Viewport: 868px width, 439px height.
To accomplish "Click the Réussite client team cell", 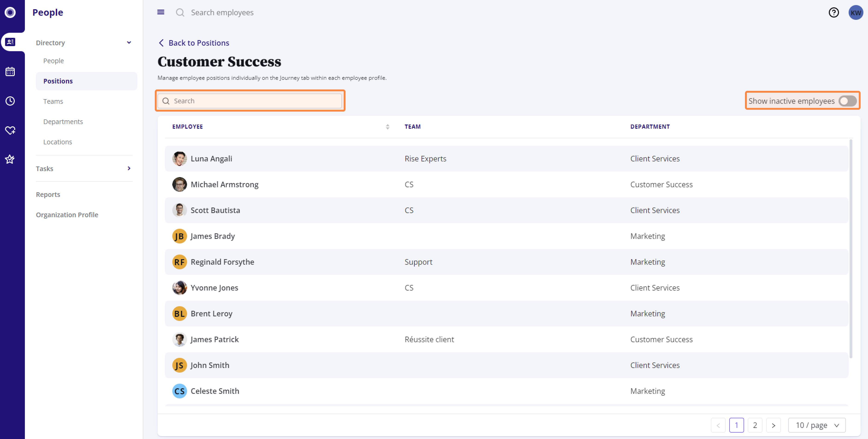I will (x=429, y=339).
